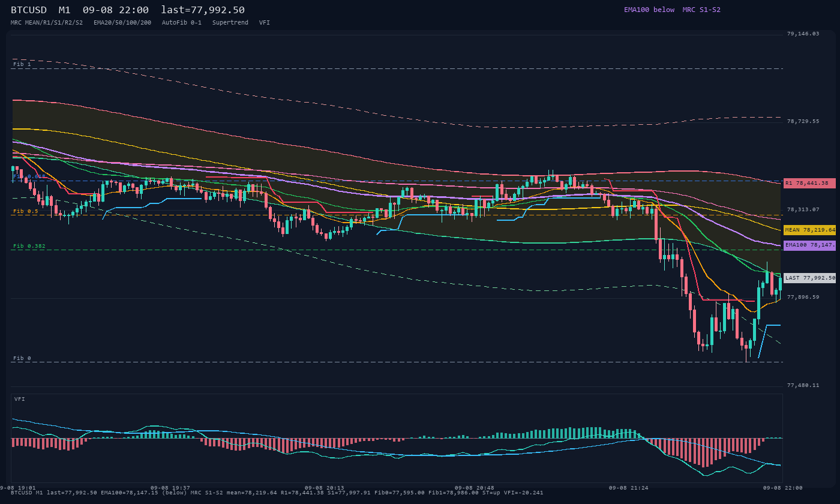Viewport: 840px width, 504px height.
Task: Click the LAST 77,992.50 price tag
Action: (809, 278)
